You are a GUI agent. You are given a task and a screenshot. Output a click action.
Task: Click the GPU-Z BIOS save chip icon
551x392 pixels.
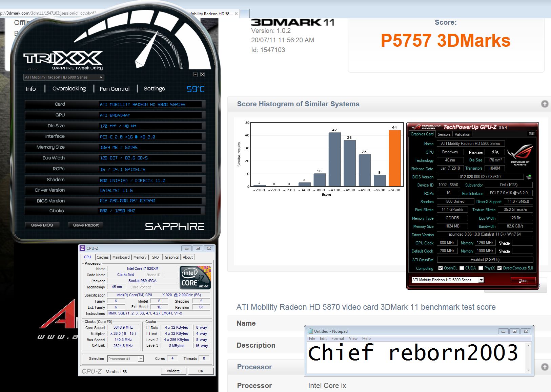click(529, 177)
